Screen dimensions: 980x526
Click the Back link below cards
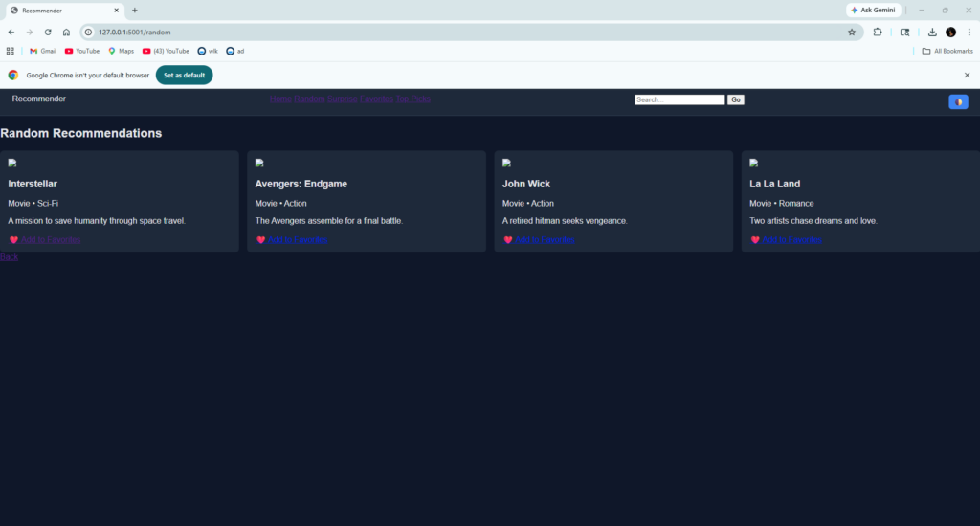click(9, 257)
